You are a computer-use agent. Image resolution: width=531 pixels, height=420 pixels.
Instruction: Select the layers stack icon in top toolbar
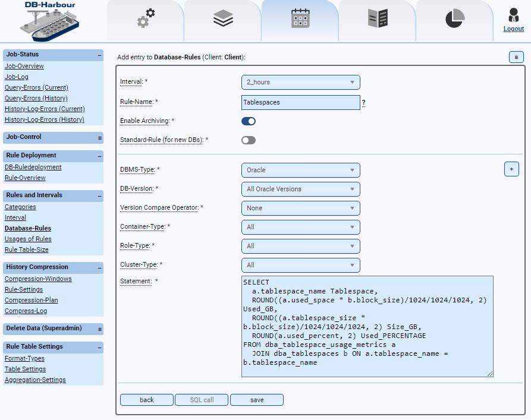coord(222,18)
